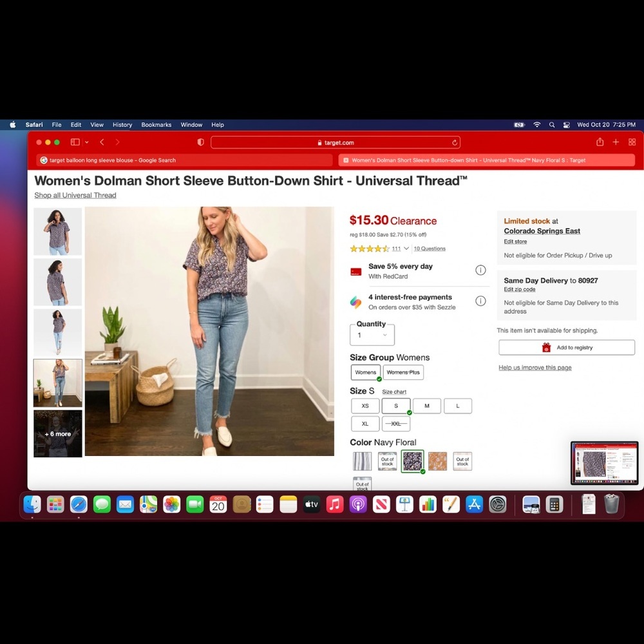Open the Safari menu in menu bar
The width and height of the screenshot is (644, 644).
(34, 125)
